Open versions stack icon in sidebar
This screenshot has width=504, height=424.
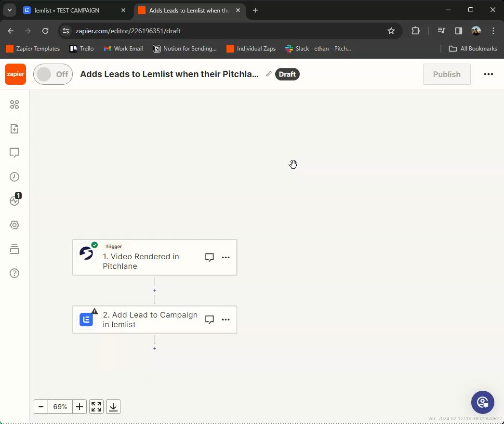14,249
